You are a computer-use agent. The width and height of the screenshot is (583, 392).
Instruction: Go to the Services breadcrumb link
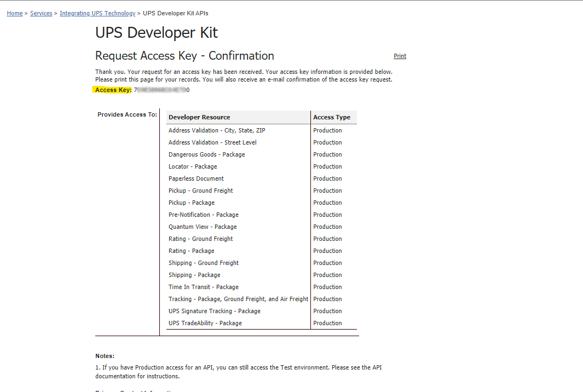(x=41, y=13)
